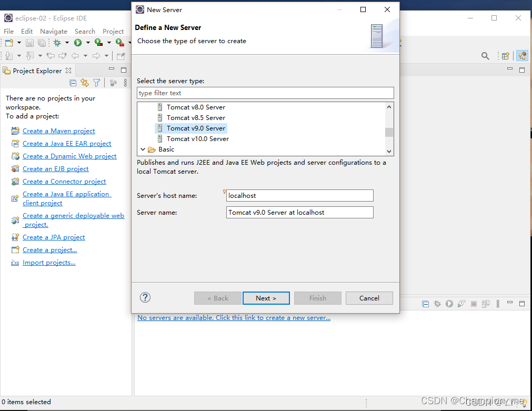
Task: Open dropdown arrow beside the New icon
Action: pyautogui.click(x=19, y=43)
